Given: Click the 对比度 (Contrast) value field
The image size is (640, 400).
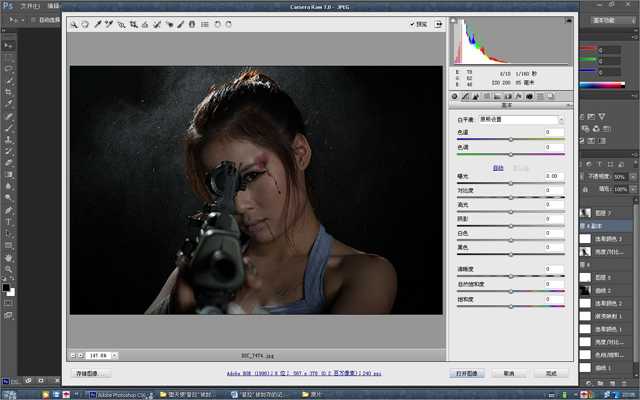Looking at the screenshot, I should (x=554, y=189).
